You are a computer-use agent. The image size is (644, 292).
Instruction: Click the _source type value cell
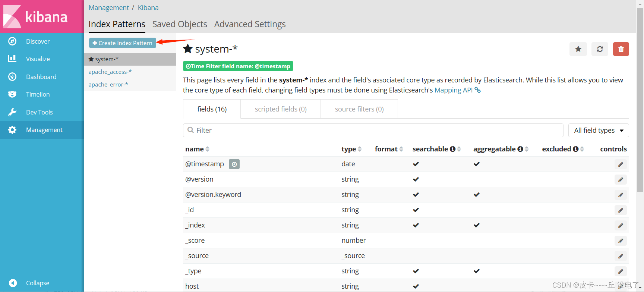point(353,256)
